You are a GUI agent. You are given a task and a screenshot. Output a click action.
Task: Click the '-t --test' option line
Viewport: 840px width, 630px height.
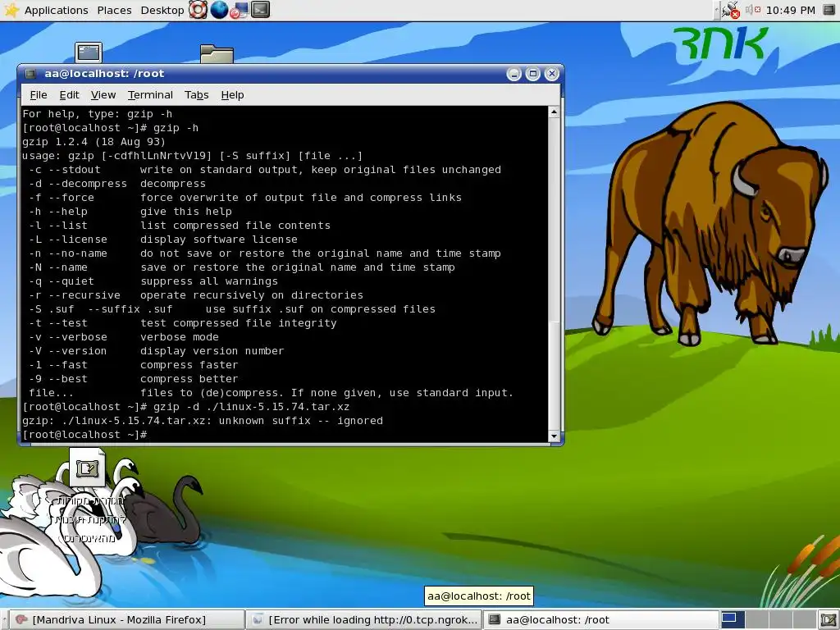click(x=183, y=323)
